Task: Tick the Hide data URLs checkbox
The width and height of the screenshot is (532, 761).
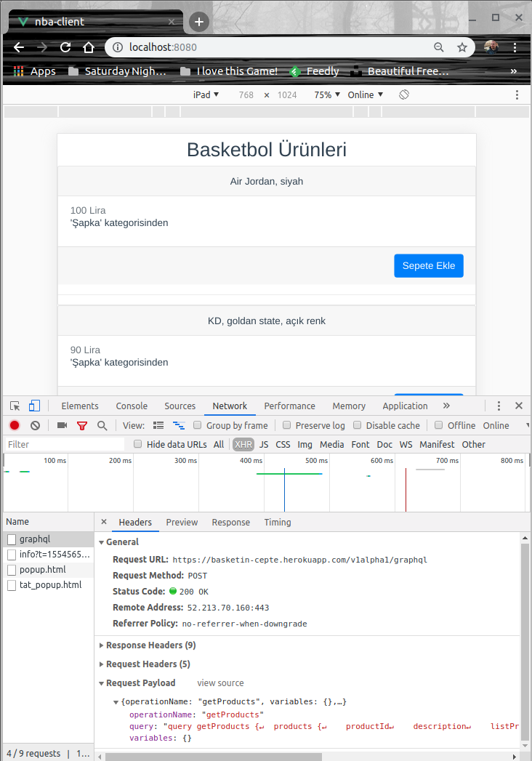Action: click(138, 444)
